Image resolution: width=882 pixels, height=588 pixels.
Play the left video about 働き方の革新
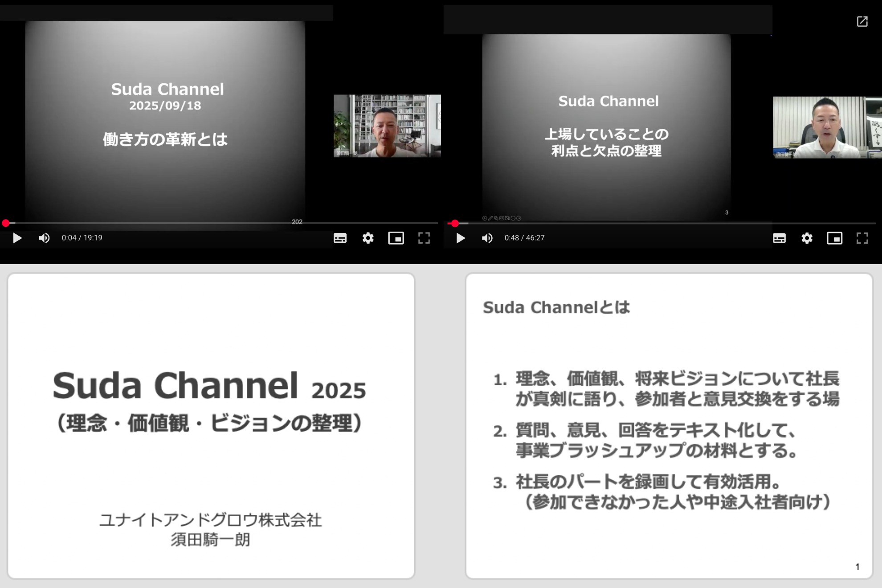(x=17, y=238)
